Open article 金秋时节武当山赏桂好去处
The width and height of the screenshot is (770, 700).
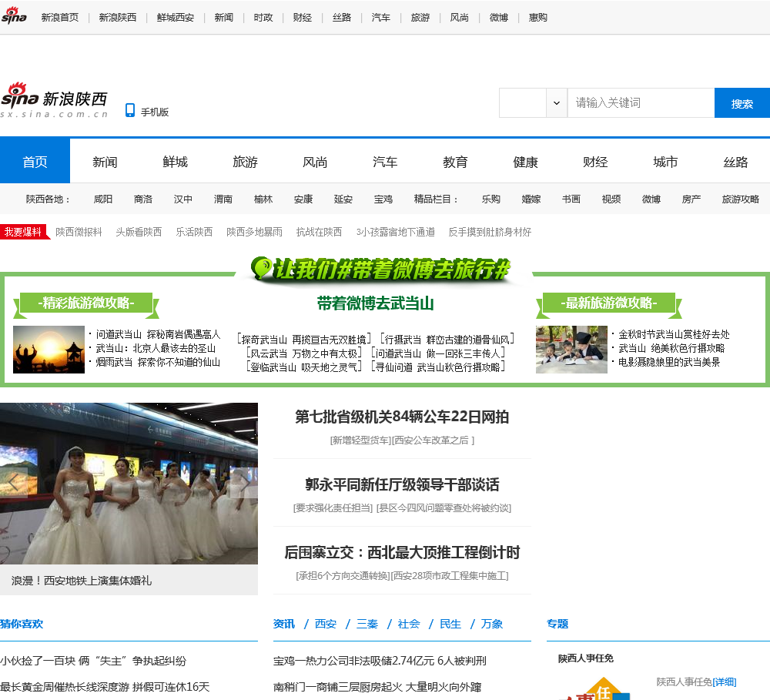click(674, 334)
